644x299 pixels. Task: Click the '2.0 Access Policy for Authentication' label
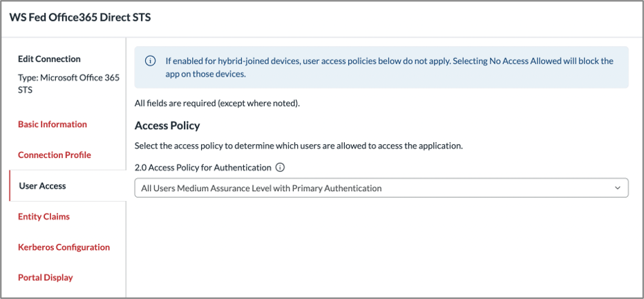click(x=203, y=168)
